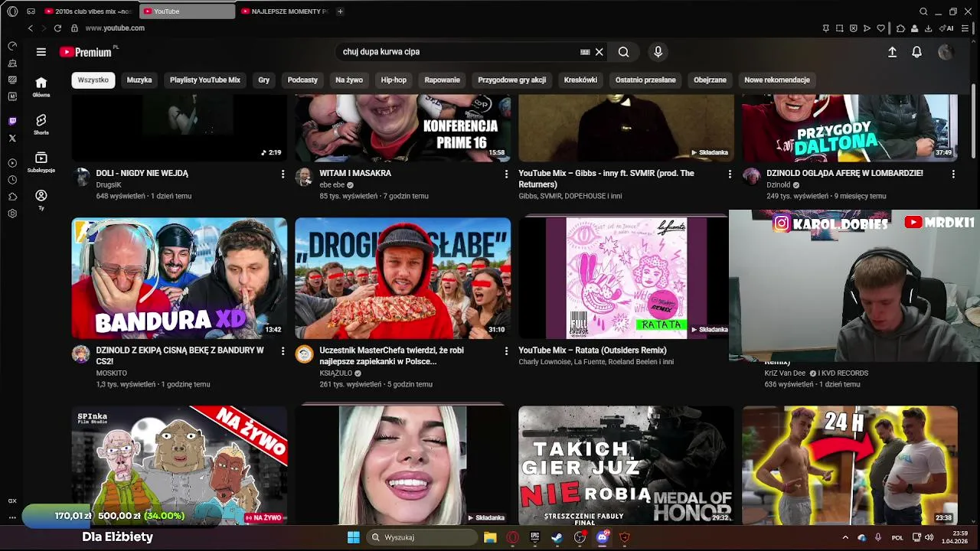Go back to previous page
This screenshot has width=980, height=551.
tap(31, 28)
